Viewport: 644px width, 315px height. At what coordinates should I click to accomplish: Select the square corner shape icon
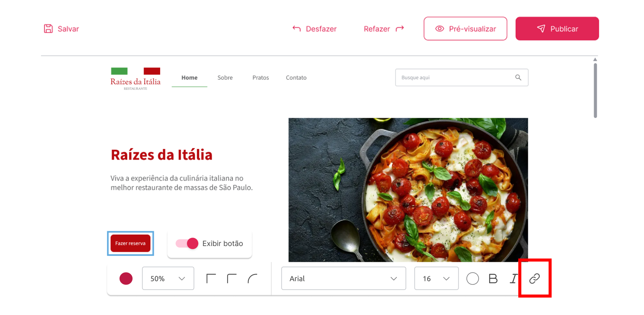211,279
